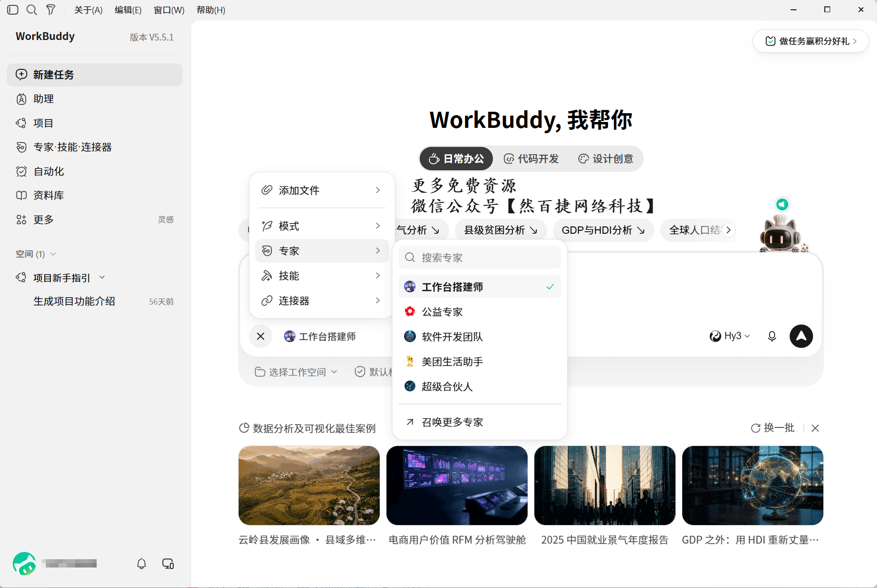Open the Hy3 model dropdown
The width and height of the screenshot is (877, 588).
pyautogui.click(x=730, y=336)
